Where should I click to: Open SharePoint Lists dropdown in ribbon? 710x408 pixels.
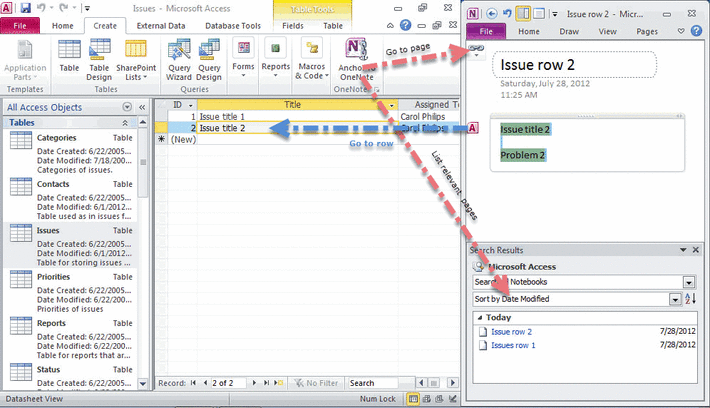(136, 60)
